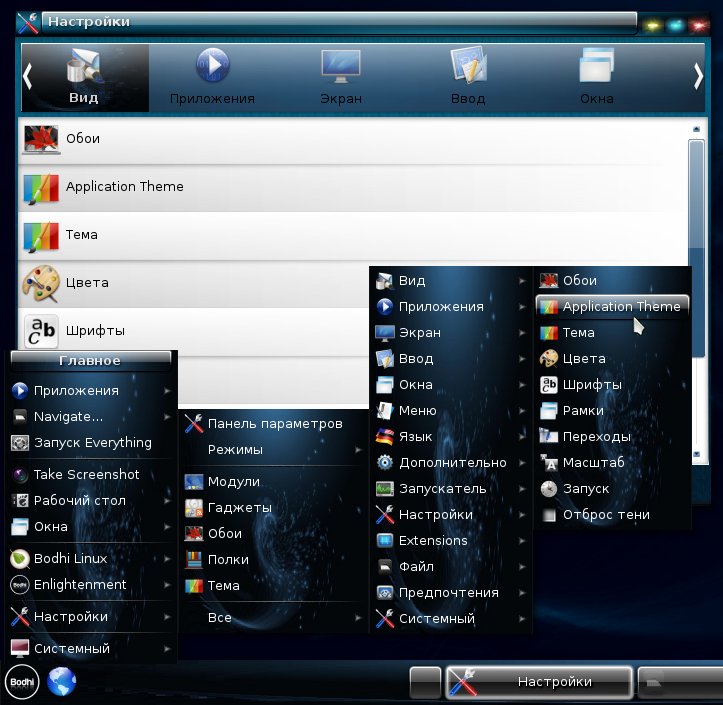Select Application Theme in the Вид submenu

[613, 306]
